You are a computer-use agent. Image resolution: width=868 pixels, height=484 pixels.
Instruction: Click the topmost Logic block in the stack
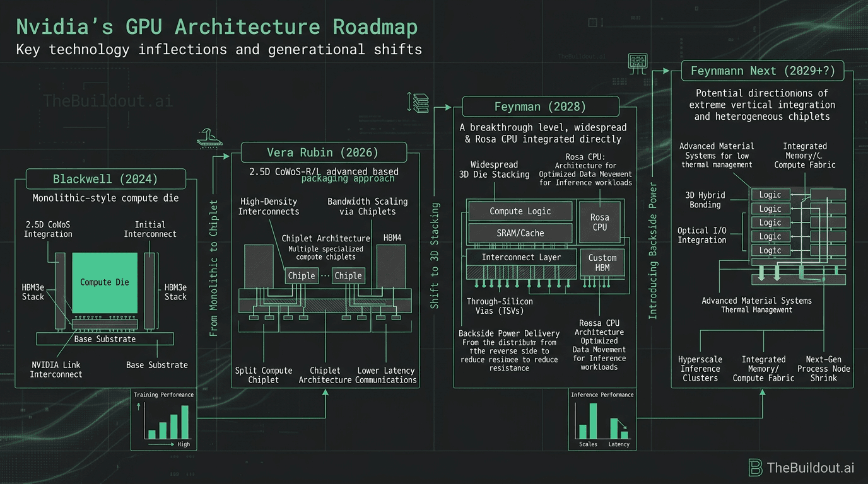click(x=770, y=195)
